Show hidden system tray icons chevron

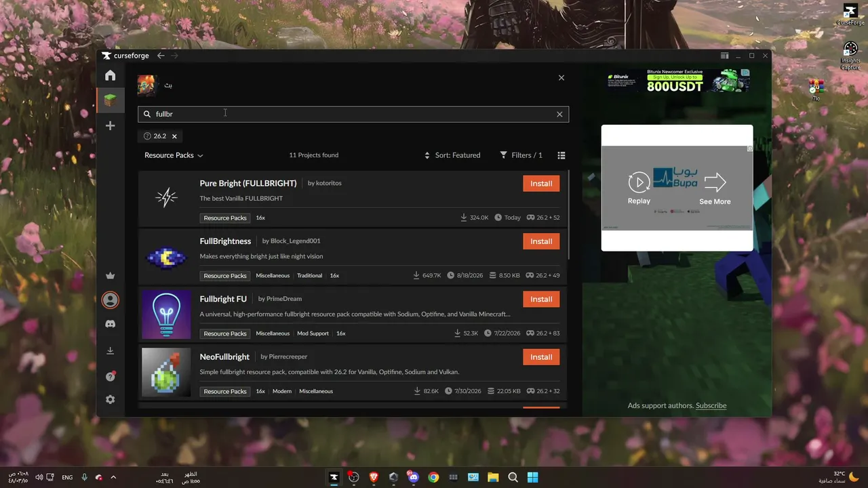pos(113,478)
